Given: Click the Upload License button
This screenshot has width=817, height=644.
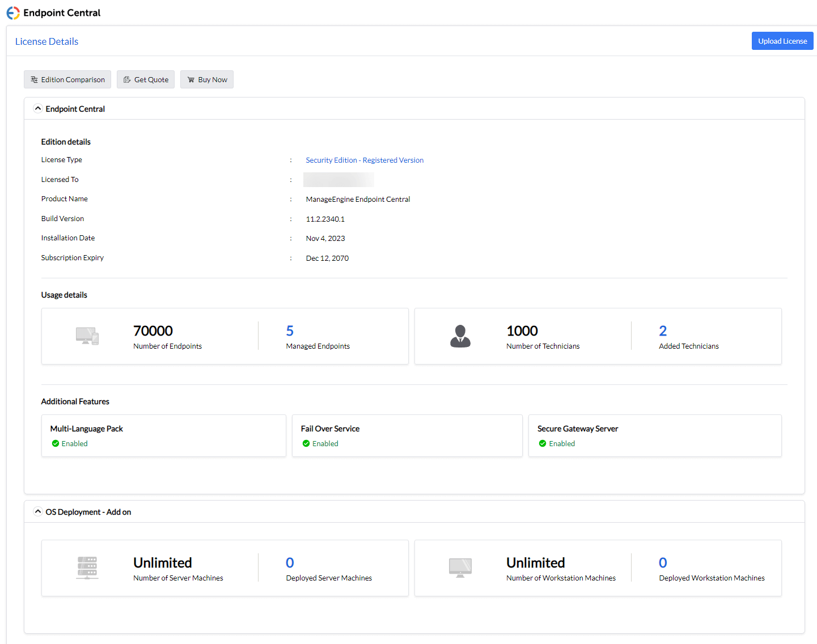Looking at the screenshot, I should click(782, 41).
